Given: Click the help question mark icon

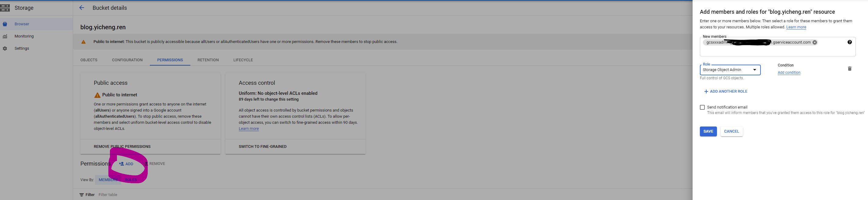Looking at the screenshot, I should tap(849, 42).
